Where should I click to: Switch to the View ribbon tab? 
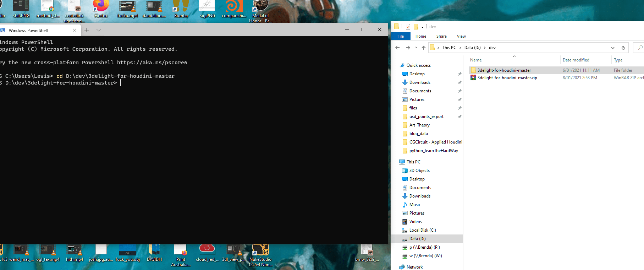(x=461, y=36)
